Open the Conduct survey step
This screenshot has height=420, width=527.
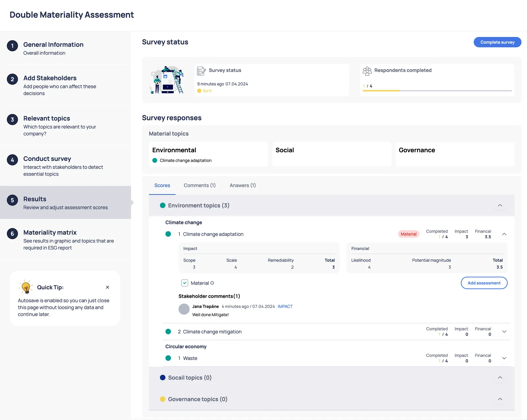tap(66, 166)
